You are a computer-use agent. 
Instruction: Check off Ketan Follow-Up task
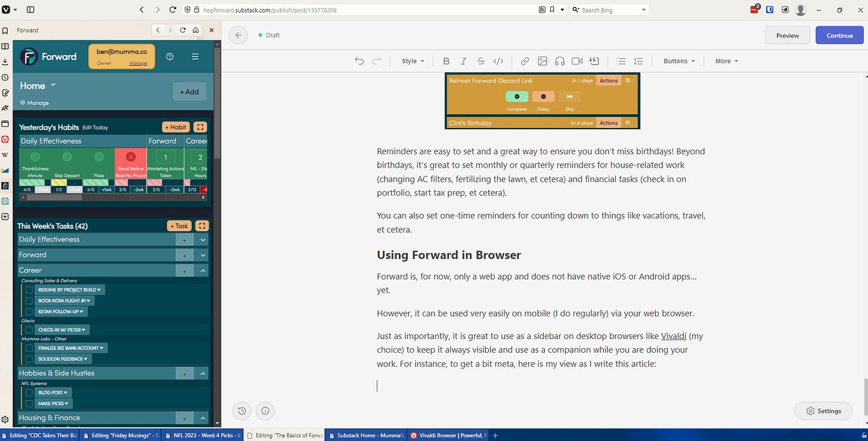29,312
